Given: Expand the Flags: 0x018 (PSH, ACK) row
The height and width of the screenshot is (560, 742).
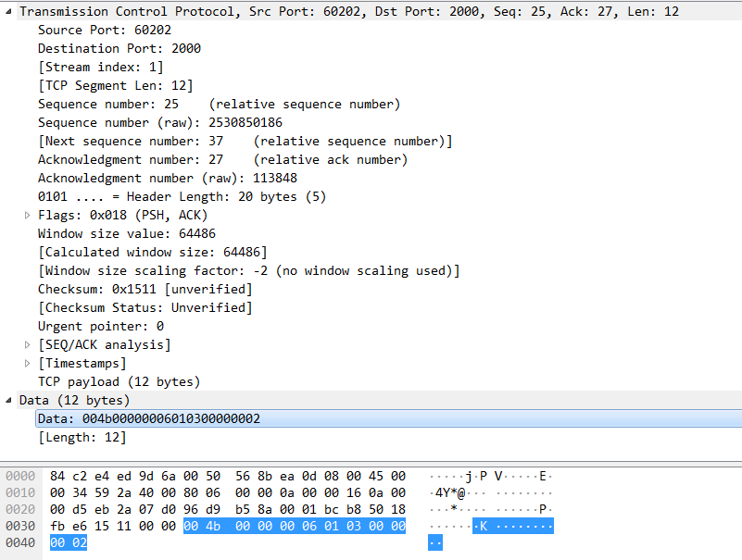Looking at the screenshot, I should click(28, 215).
